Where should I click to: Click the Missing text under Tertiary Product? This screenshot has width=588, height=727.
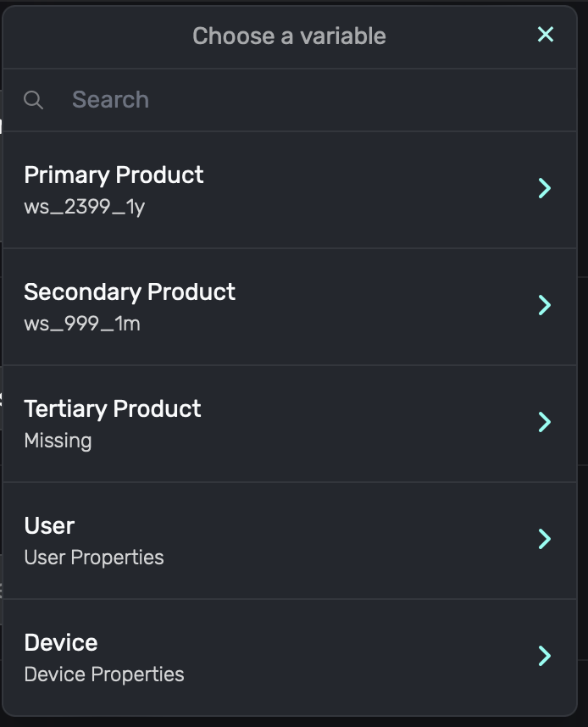[x=58, y=441]
